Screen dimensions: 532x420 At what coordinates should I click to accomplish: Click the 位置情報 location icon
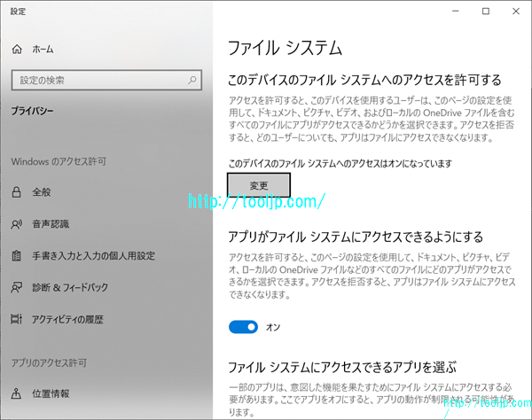(x=16, y=393)
